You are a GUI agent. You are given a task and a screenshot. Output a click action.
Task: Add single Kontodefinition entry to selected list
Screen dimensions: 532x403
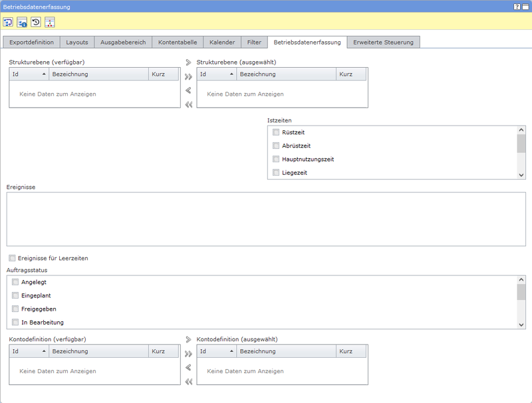coord(188,339)
